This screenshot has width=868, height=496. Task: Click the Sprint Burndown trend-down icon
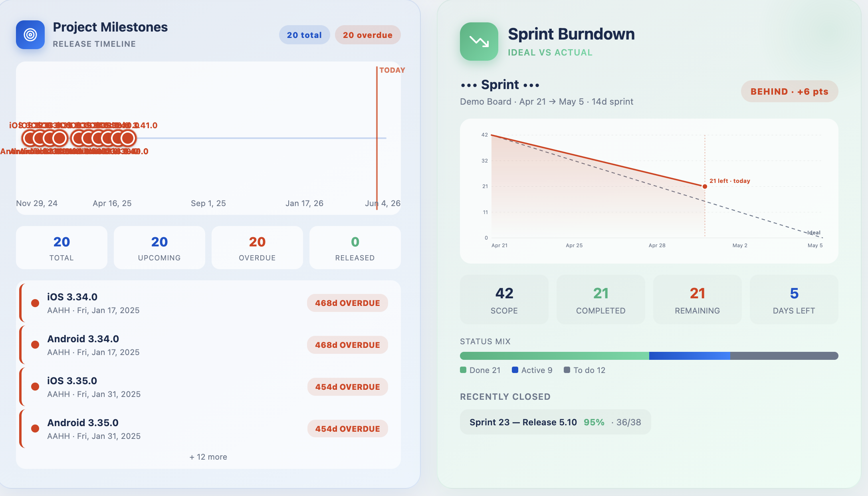tap(479, 42)
